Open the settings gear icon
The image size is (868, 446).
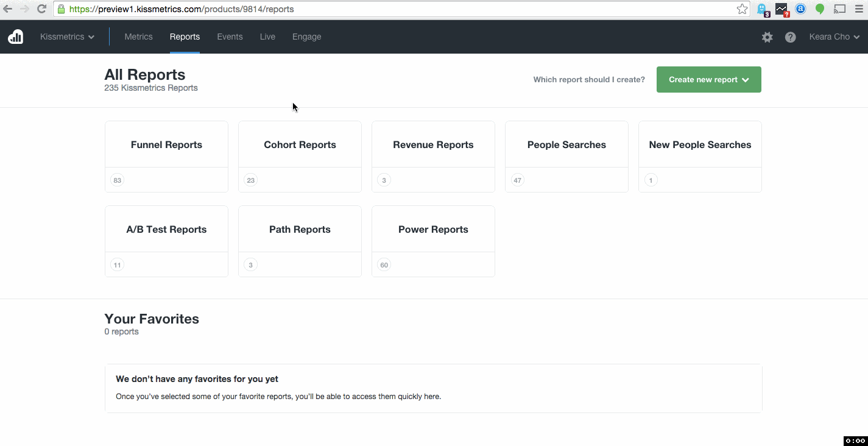click(x=767, y=37)
